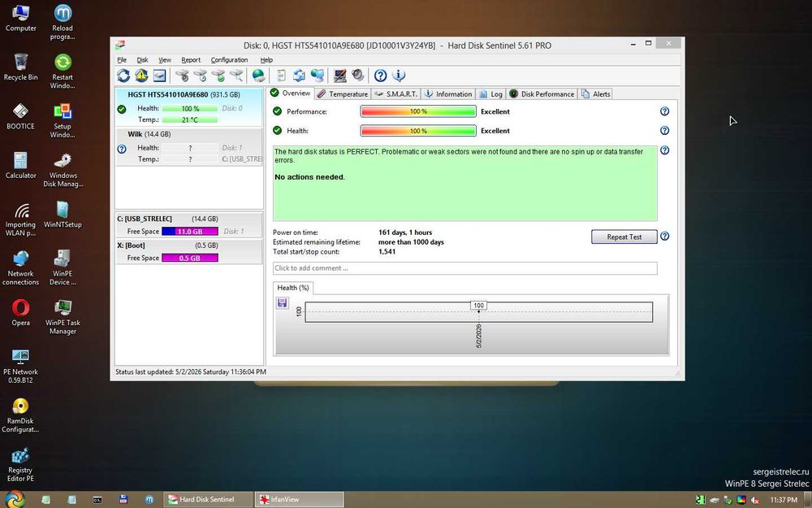The height and width of the screenshot is (508, 812).
Task: Open the WinPE Task Manager desktop icon
Action: click(x=63, y=317)
